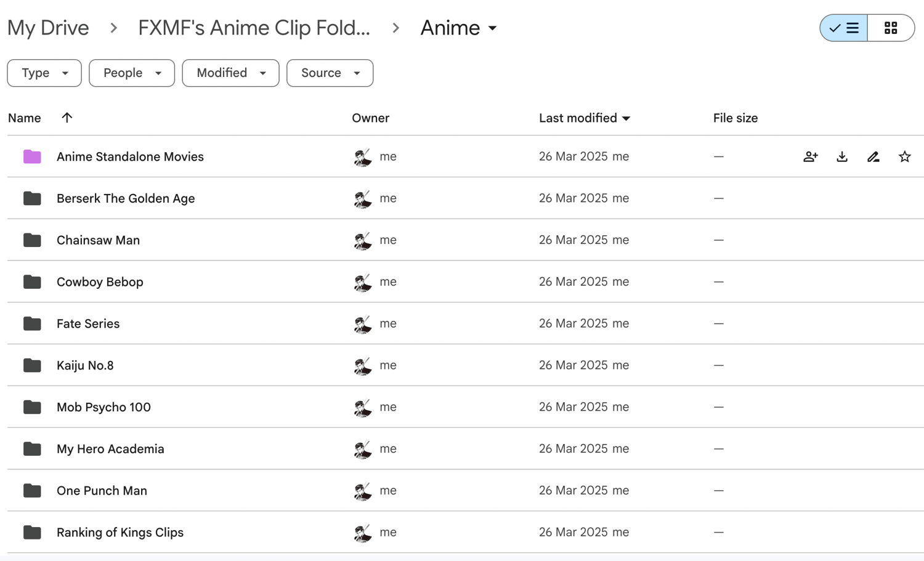Screen dimensions: 924x561
Task: Click the One Punch Man folder icon
Action: pyautogui.click(x=32, y=491)
